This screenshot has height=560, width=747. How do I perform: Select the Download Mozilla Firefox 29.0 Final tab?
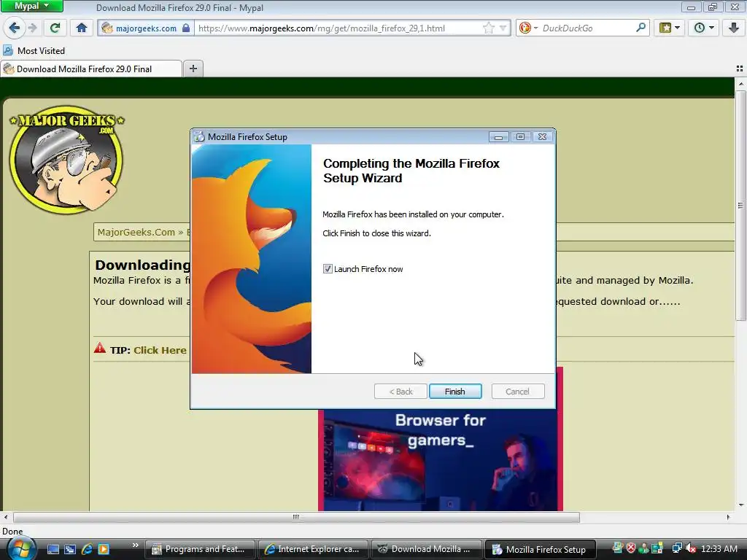(90, 69)
